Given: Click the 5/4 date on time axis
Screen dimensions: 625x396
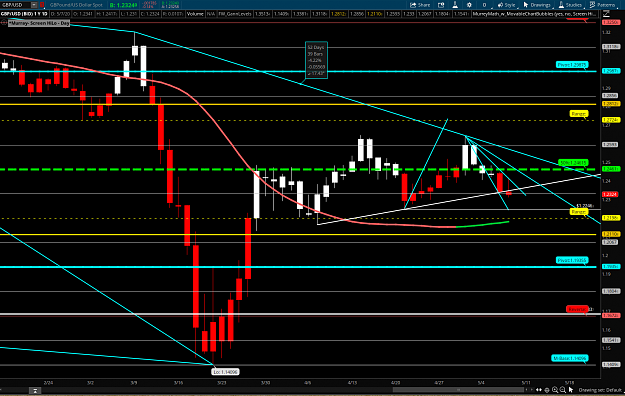Looking at the screenshot, I should pyautogui.click(x=481, y=382).
